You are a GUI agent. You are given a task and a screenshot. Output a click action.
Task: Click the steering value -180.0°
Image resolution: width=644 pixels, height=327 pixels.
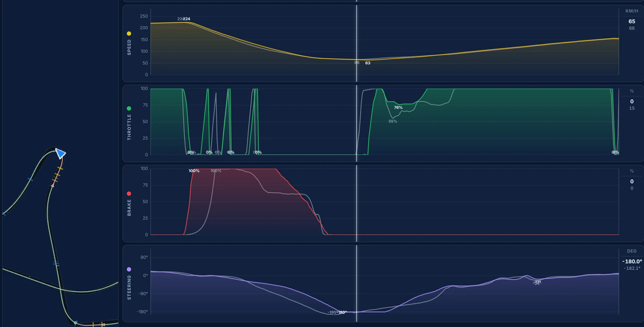point(632,261)
